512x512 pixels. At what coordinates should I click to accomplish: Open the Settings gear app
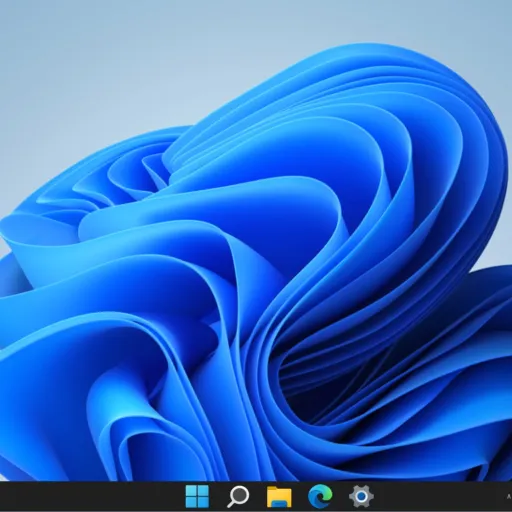coord(361,496)
